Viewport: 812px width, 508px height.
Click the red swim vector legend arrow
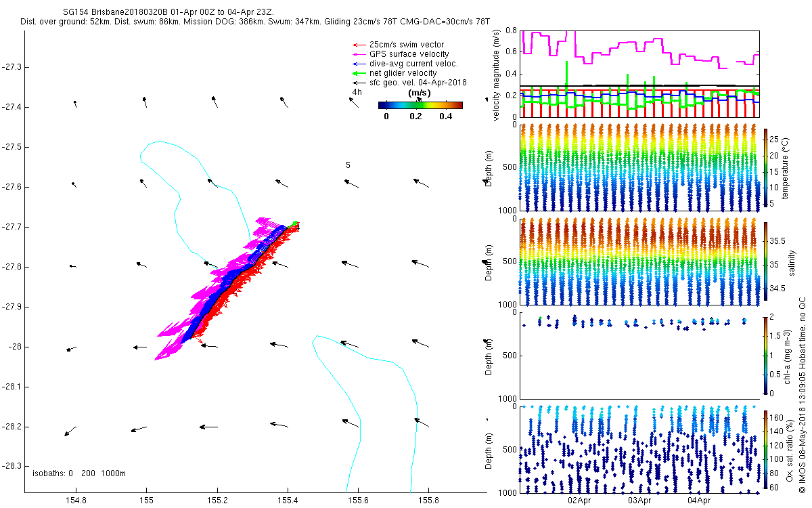point(359,45)
